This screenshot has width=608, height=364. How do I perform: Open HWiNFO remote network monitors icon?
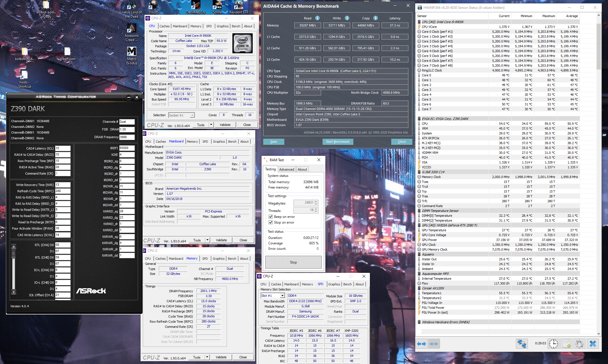(522, 344)
